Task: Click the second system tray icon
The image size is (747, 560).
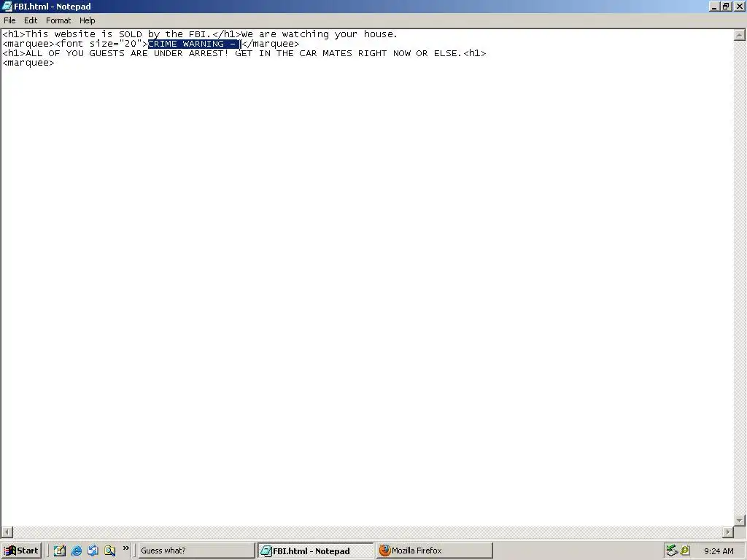Action: tap(685, 551)
